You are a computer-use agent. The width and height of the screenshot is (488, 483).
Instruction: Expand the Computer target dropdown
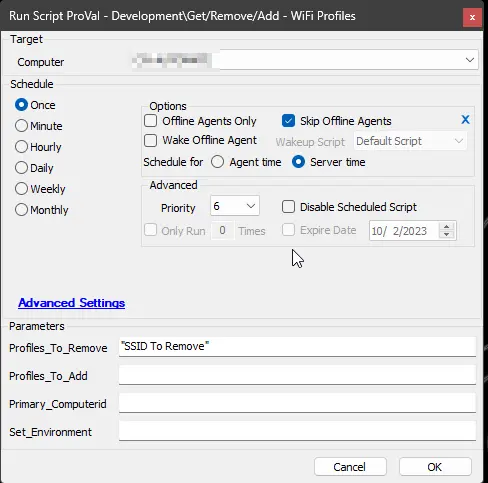point(470,60)
